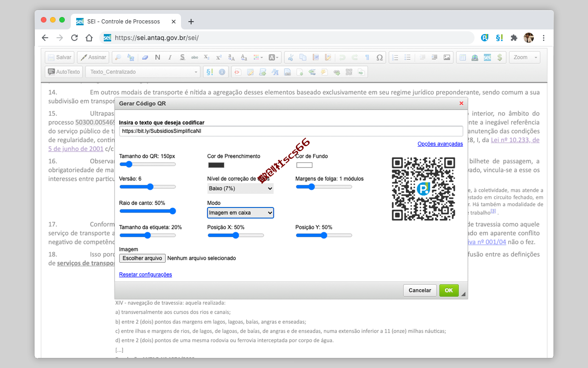
Task: Click the Assinar signature button
Action: click(x=93, y=57)
